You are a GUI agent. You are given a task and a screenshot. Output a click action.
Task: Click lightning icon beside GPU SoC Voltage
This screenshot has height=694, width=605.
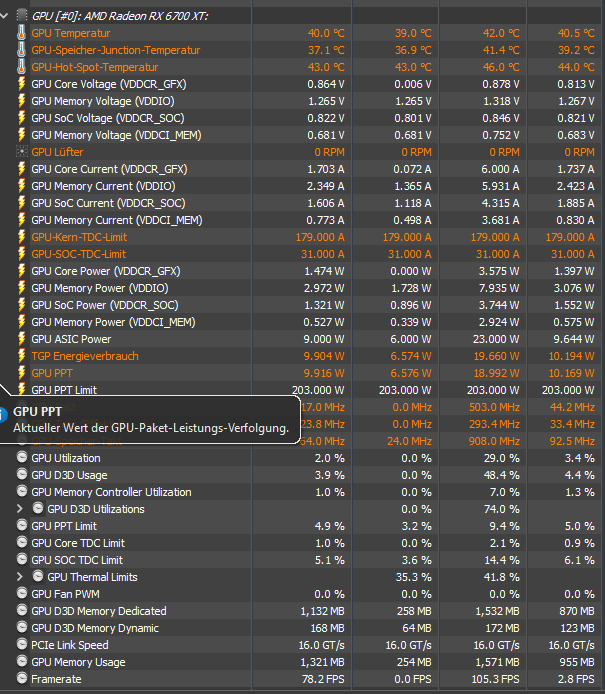[21, 118]
